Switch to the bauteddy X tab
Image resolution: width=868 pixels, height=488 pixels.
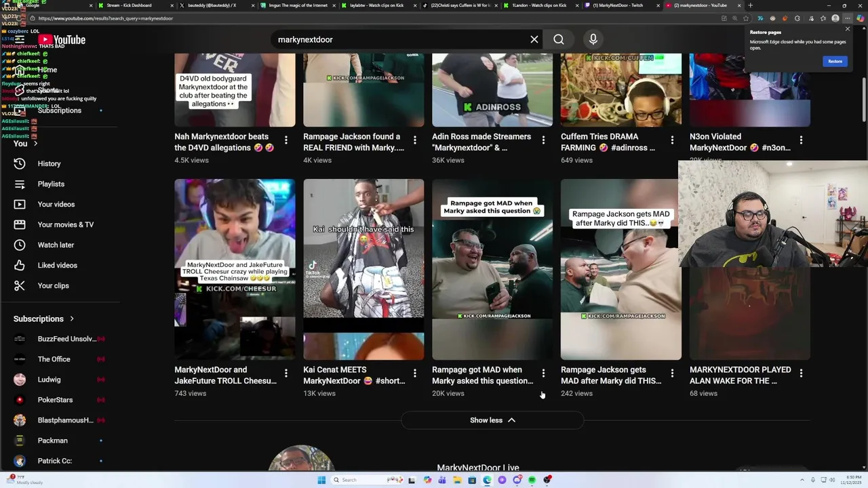point(216,5)
